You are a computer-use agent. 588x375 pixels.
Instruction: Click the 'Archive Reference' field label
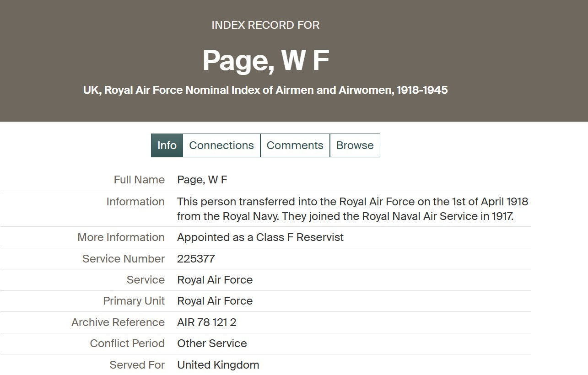coord(118,322)
